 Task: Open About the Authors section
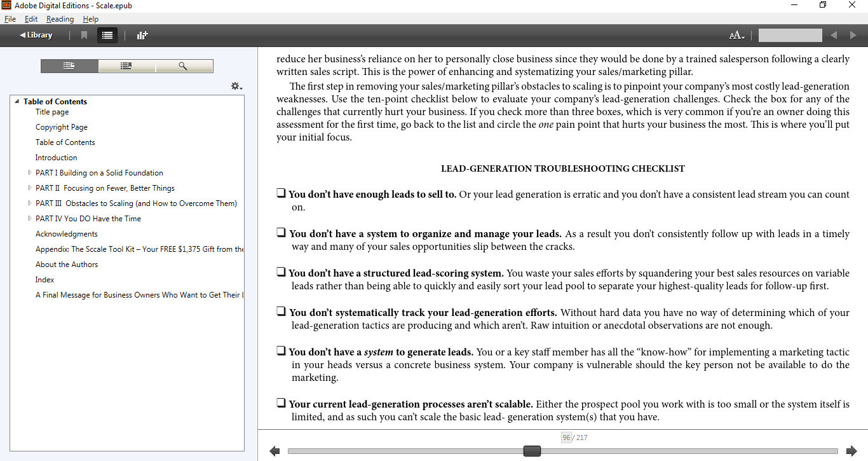pyautogui.click(x=67, y=265)
